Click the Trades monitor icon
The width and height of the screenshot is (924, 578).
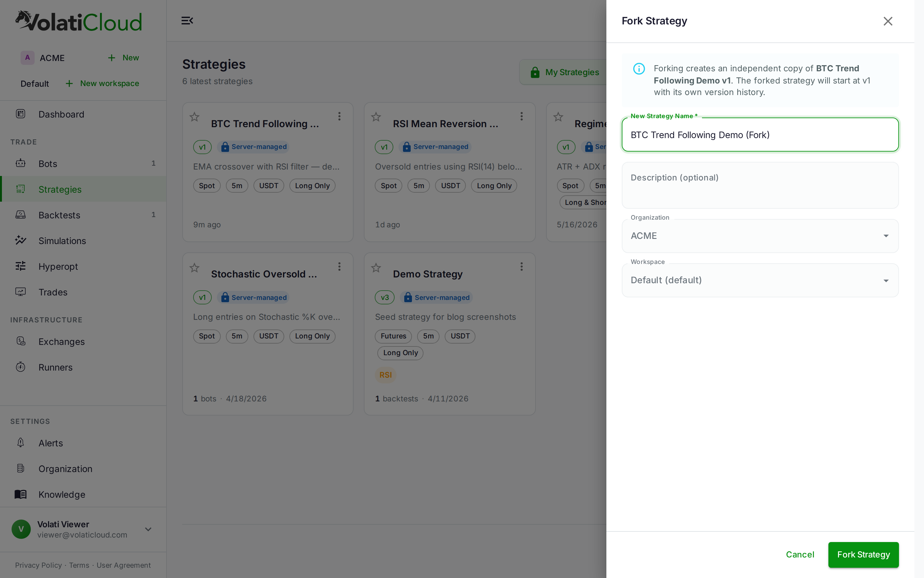21,292
